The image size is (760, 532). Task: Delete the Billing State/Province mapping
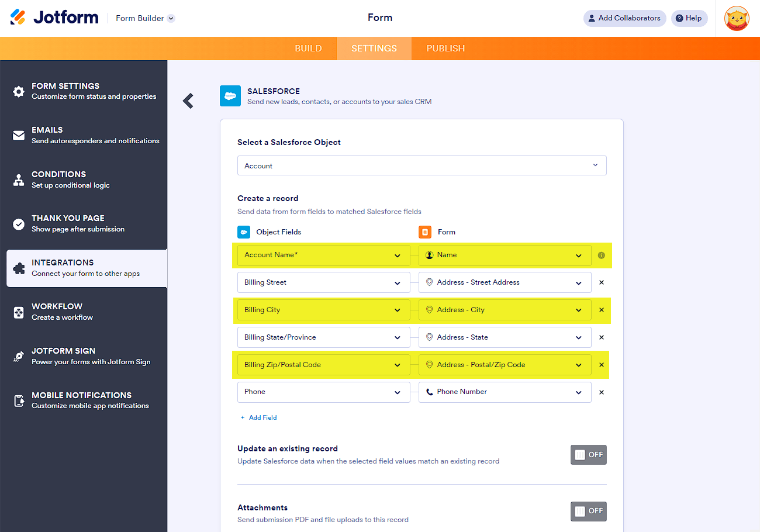coord(602,337)
